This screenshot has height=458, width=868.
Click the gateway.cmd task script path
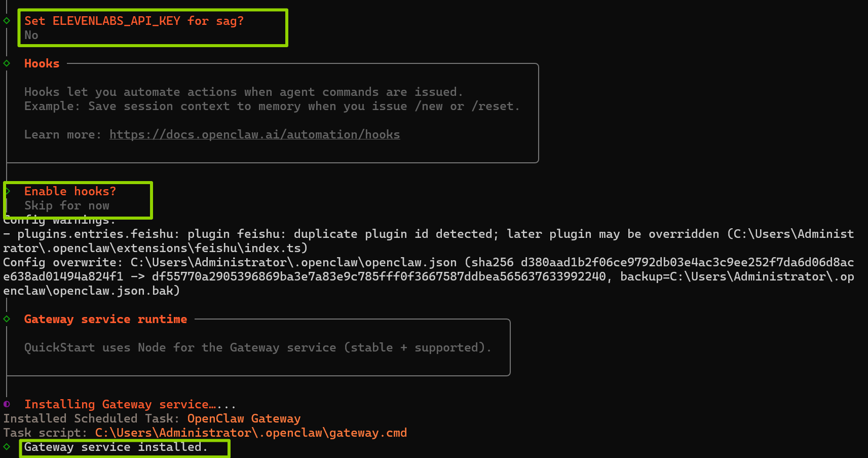(251, 433)
